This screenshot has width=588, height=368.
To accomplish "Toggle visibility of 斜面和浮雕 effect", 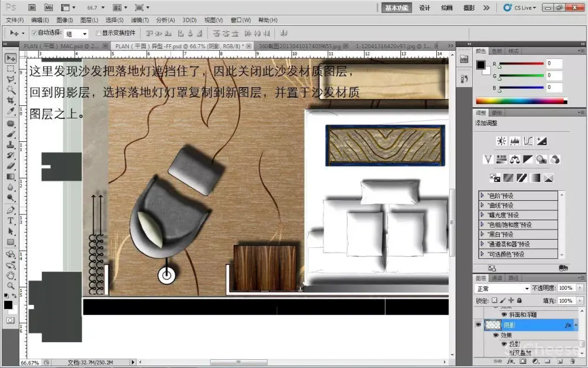I will [x=504, y=314].
